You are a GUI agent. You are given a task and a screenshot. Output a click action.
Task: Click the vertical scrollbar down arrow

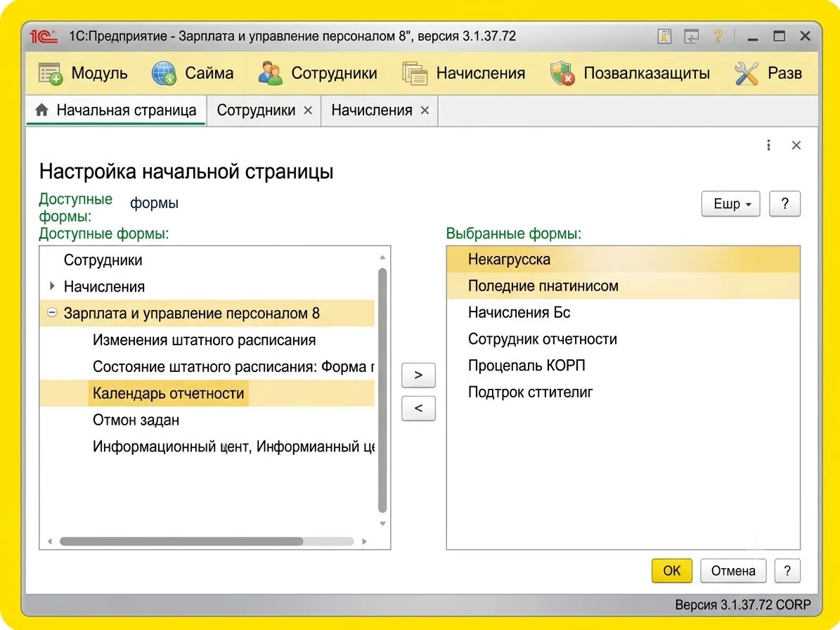coord(382,523)
